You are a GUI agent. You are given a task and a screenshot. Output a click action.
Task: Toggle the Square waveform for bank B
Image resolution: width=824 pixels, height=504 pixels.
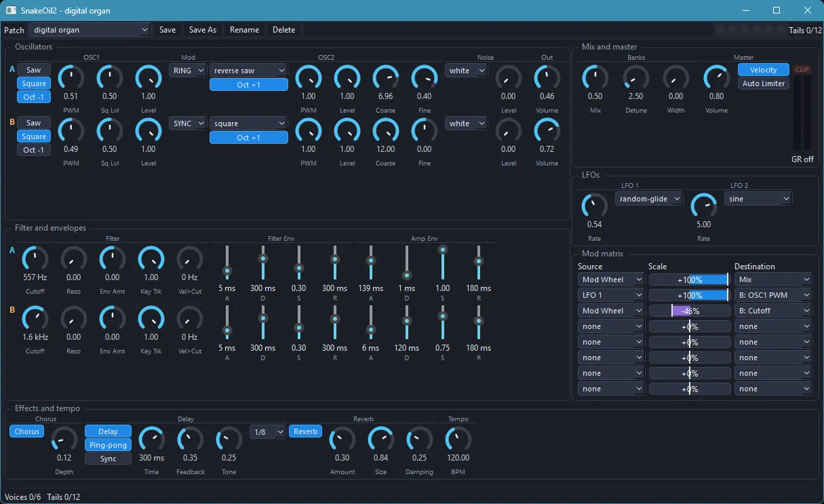click(x=34, y=136)
